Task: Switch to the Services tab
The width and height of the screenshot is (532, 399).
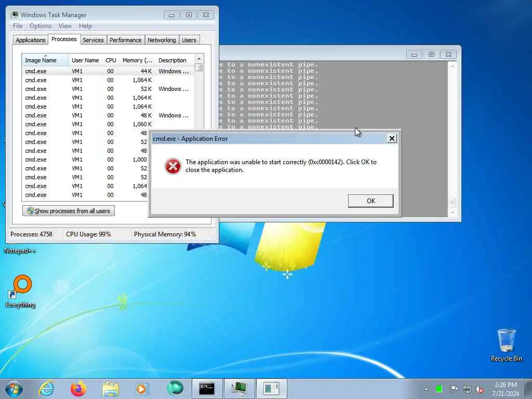Action: pos(93,40)
